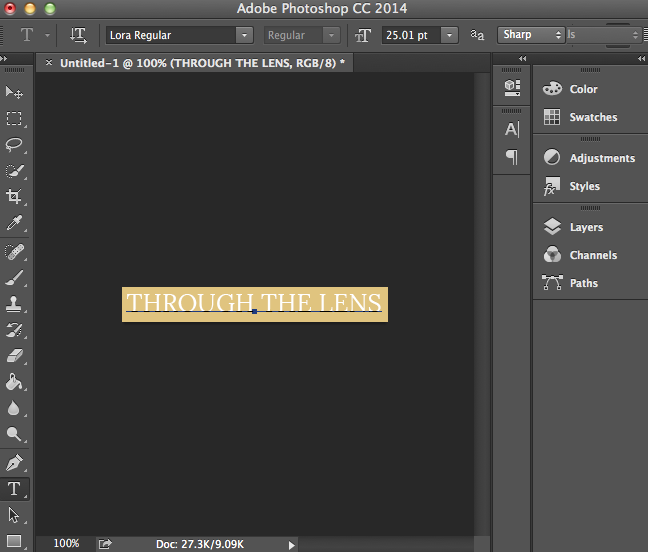The image size is (648, 552).
Task: Select the Brush tool
Action: (14, 278)
